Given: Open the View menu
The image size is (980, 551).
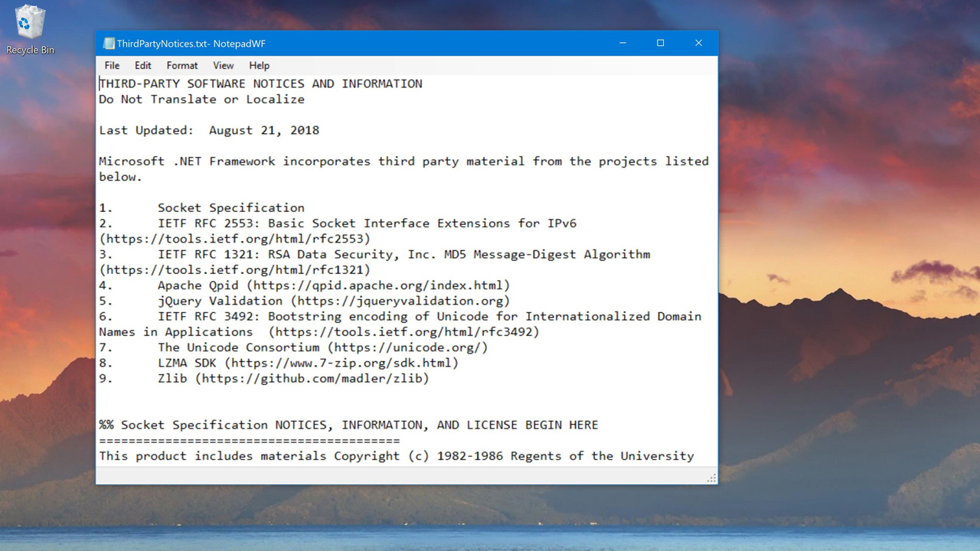Looking at the screenshot, I should (x=223, y=66).
